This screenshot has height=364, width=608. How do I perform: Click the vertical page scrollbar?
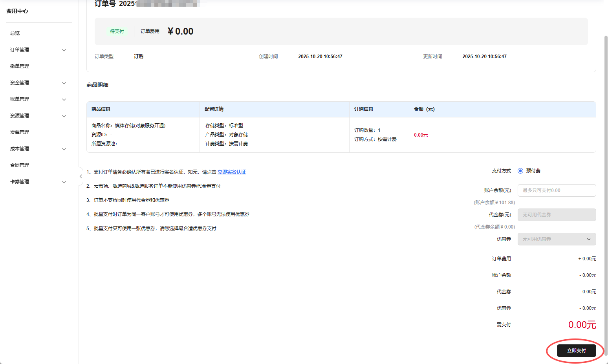606,196
